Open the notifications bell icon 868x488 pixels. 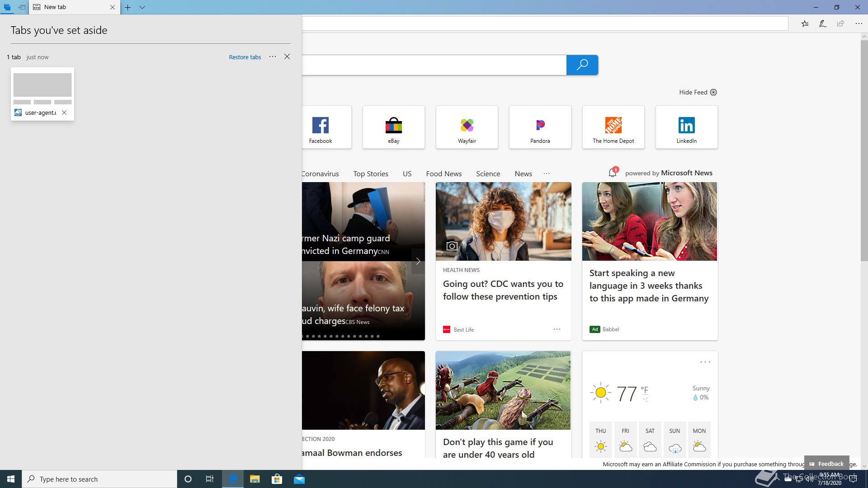(x=613, y=172)
